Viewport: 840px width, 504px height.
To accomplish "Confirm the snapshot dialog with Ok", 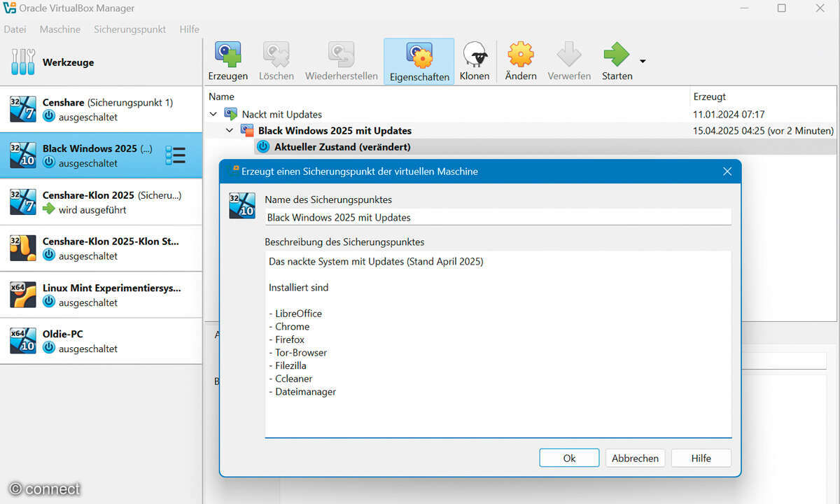I will [x=569, y=458].
